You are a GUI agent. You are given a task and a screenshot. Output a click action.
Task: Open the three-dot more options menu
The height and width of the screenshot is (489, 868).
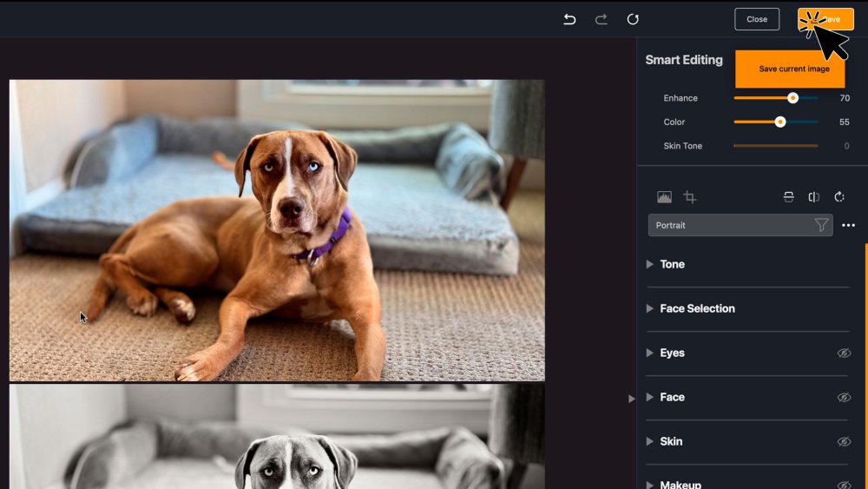coord(848,226)
